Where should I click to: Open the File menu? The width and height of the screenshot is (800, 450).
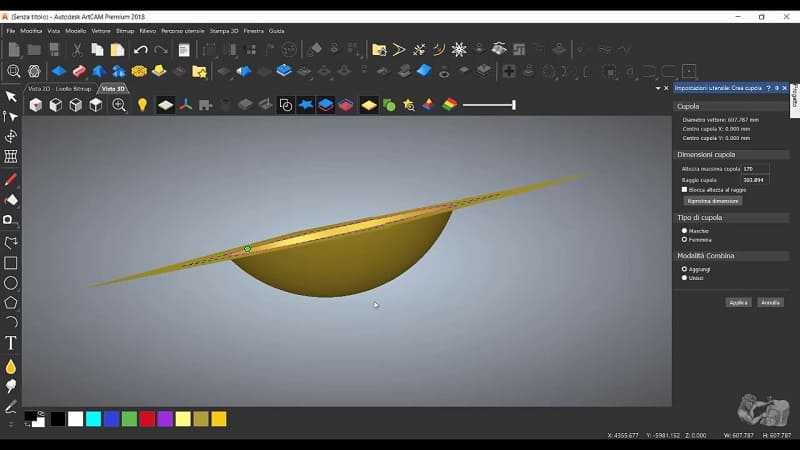(x=11, y=31)
